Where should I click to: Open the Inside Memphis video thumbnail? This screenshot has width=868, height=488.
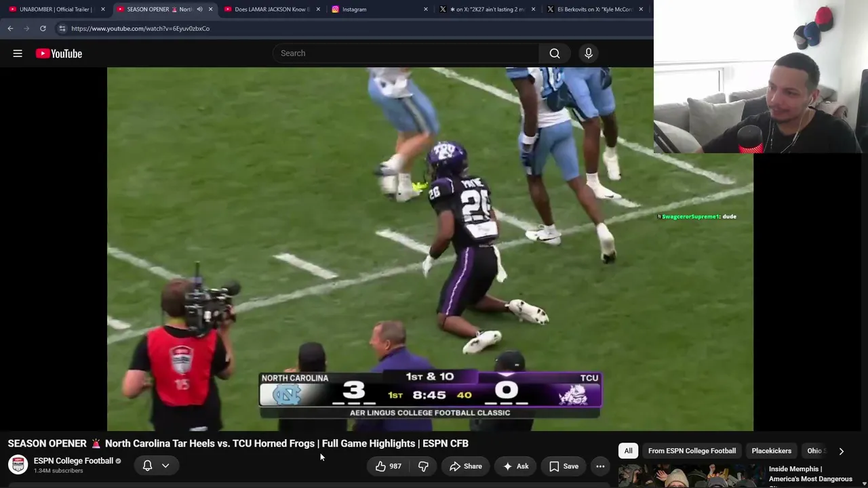pos(690,476)
